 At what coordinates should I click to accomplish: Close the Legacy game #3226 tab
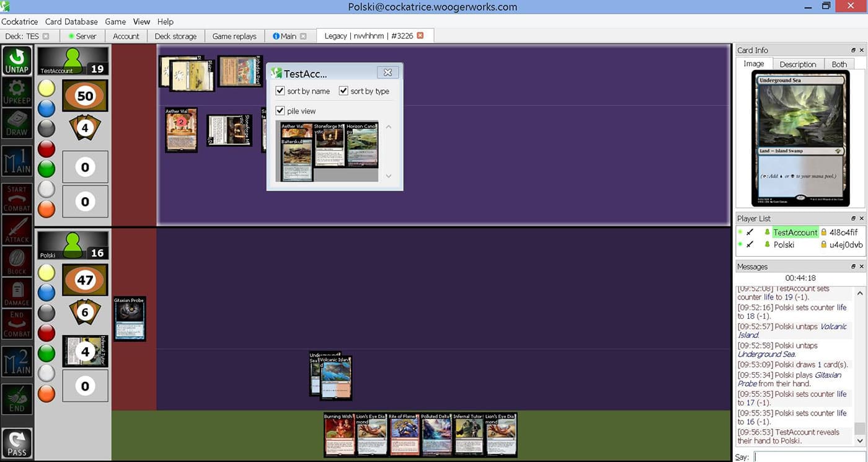coord(420,35)
